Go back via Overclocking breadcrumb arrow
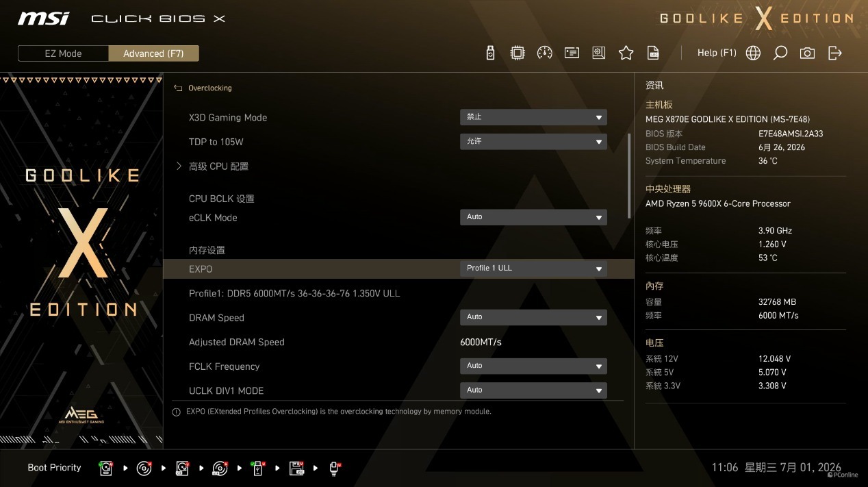The image size is (868, 487). tap(178, 88)
